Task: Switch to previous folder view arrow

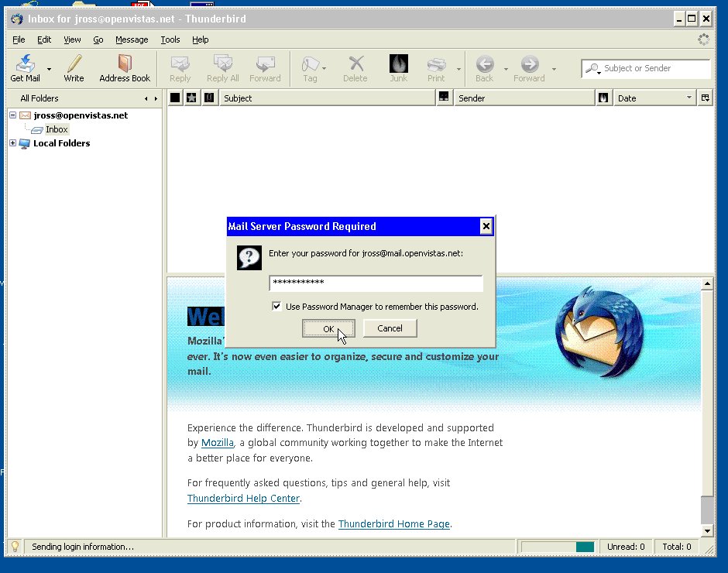Action: pyautogui.click(x=146, y=98)
